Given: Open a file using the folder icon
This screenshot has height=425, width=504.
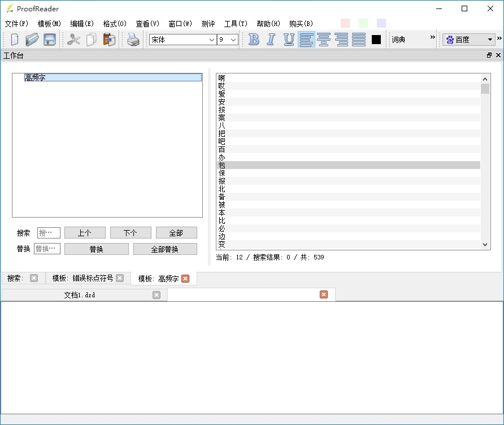Looking at the screenshot, I should 32,40.
